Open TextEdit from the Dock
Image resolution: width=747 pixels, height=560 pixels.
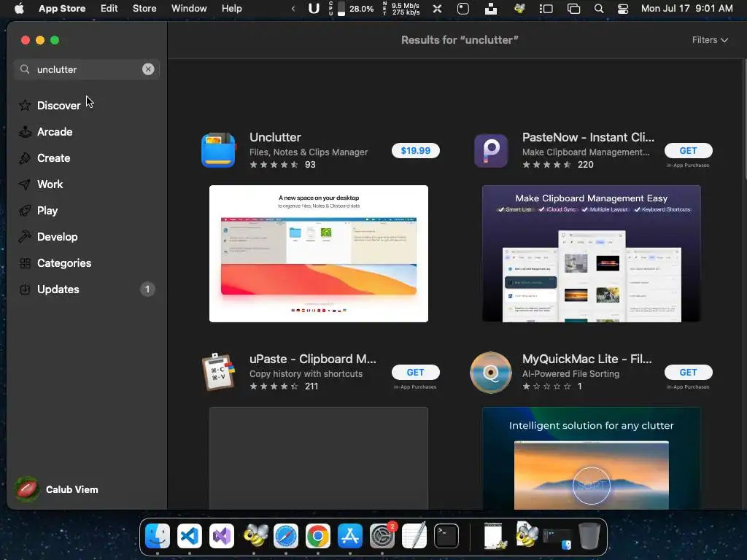[414, 536]
